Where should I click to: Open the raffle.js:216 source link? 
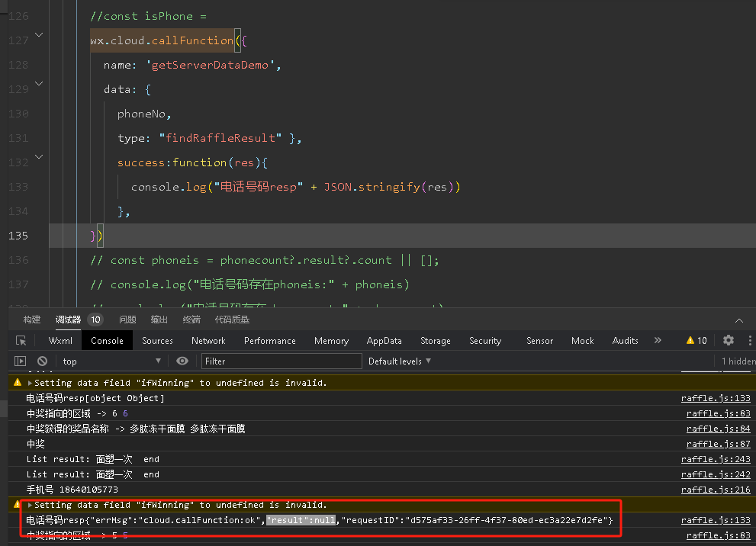click(716, 490)
